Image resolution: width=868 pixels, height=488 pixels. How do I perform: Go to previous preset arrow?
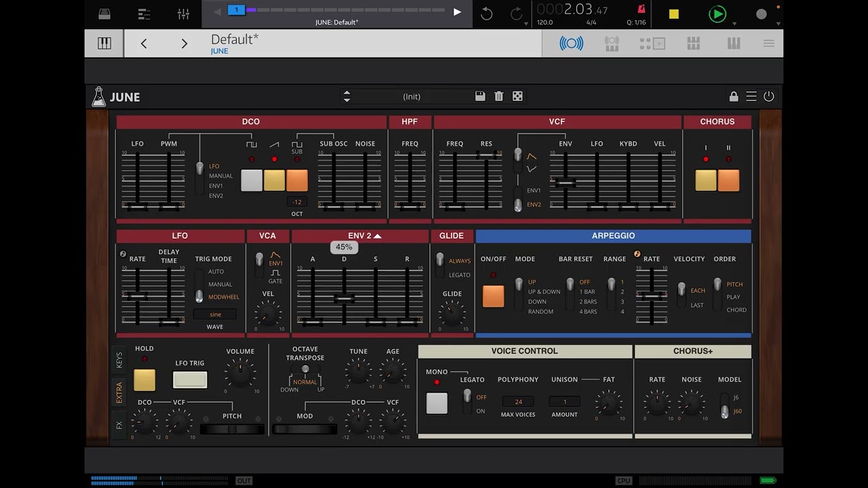[x=144, y=43]
